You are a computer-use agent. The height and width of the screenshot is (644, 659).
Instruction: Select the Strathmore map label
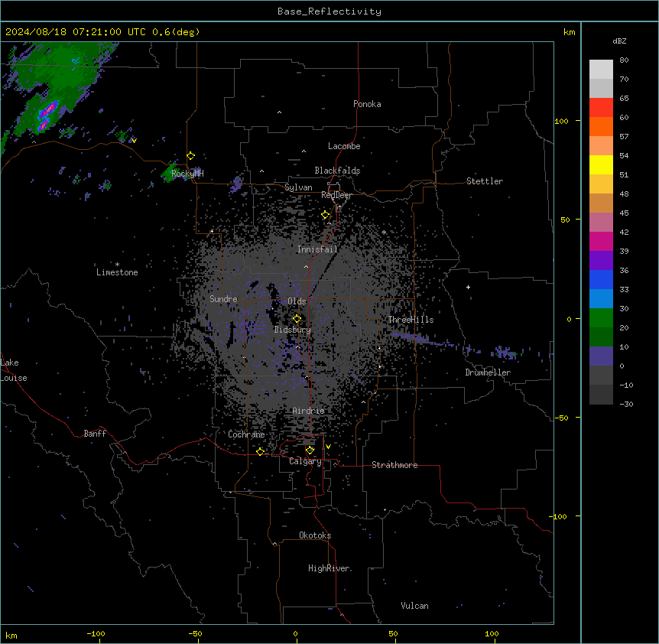coord(394,465)
